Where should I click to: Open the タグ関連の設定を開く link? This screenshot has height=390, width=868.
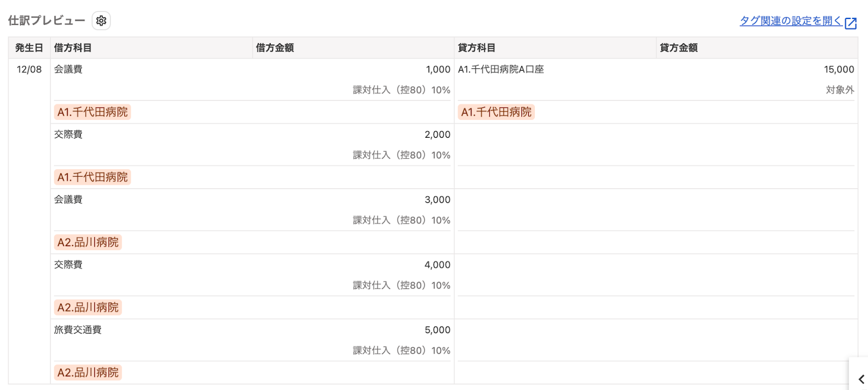tap(790, 21)
